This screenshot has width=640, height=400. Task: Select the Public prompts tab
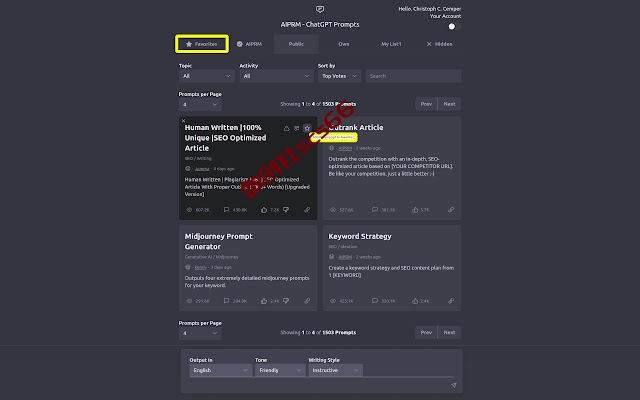tap(296, 44)
